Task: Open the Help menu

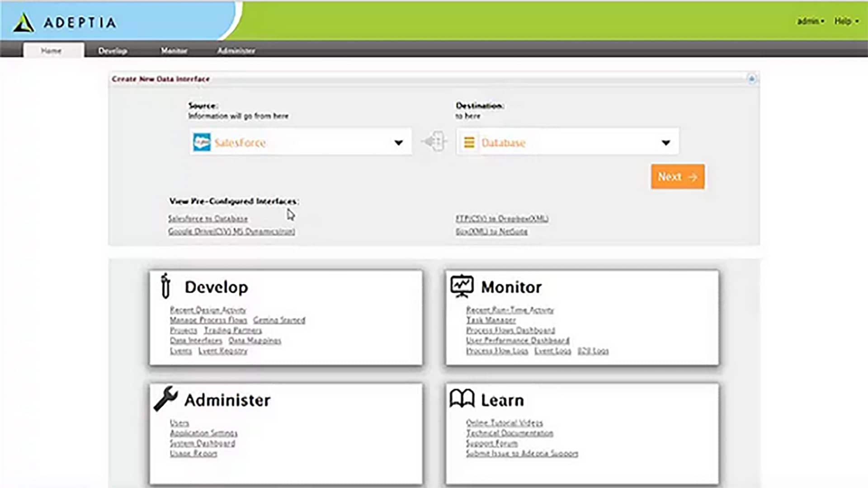Action: pyautogui.click(x=846, y=21)
